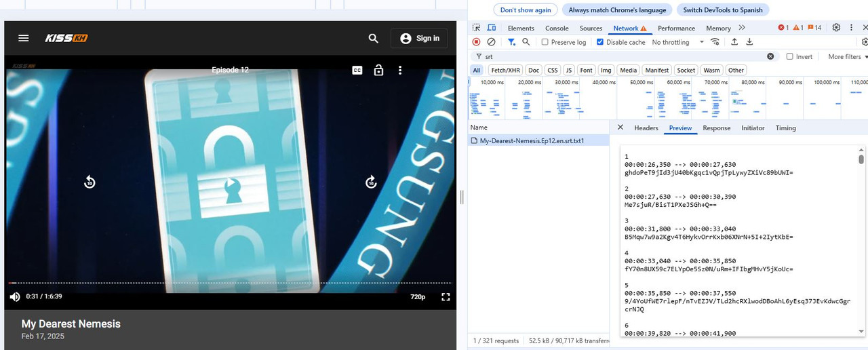Image resolution: width=868 pixels, height=350 pixels.
Task: Filter requests by CSS
Action: point(553,71)
